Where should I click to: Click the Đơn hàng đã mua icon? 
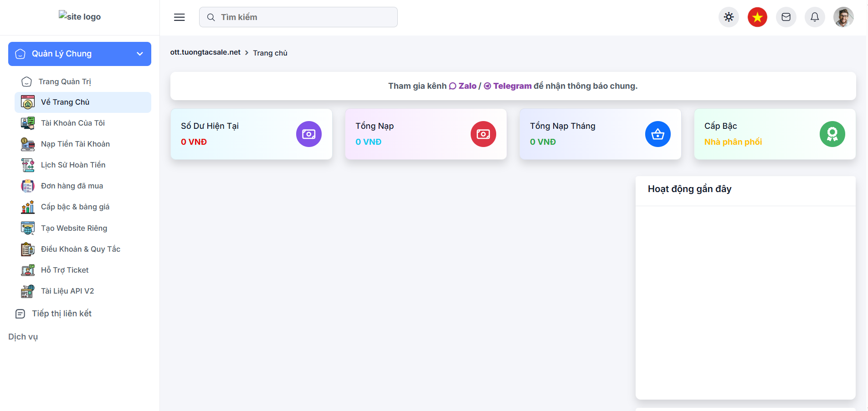(x=28, y=186)
